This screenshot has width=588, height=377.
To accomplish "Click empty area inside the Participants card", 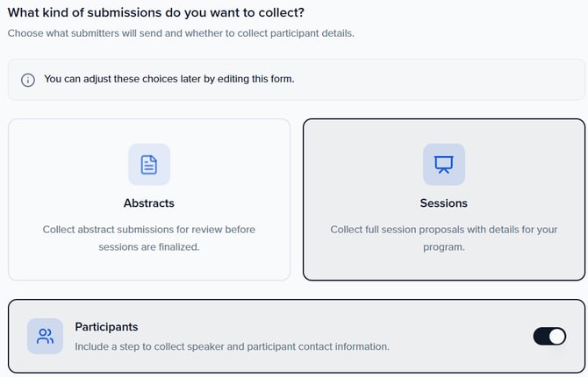I will [456, 336].
